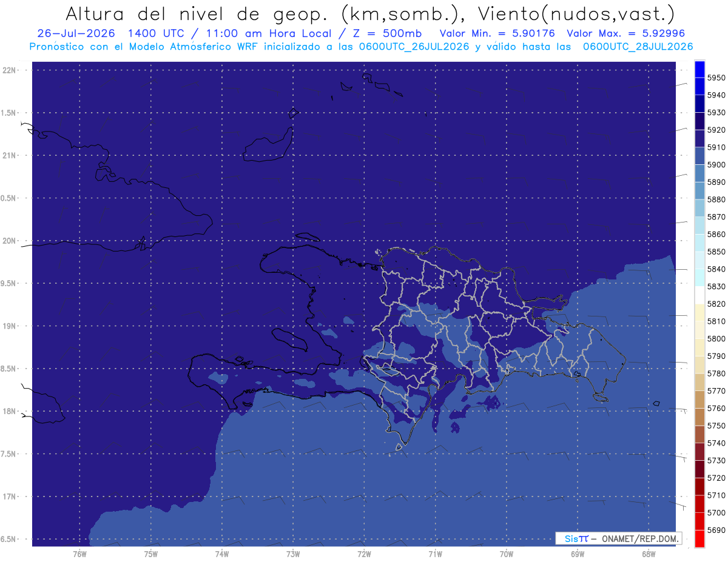Click the 5900 colorbar label
728x562 pixels.
coord(716,165)
